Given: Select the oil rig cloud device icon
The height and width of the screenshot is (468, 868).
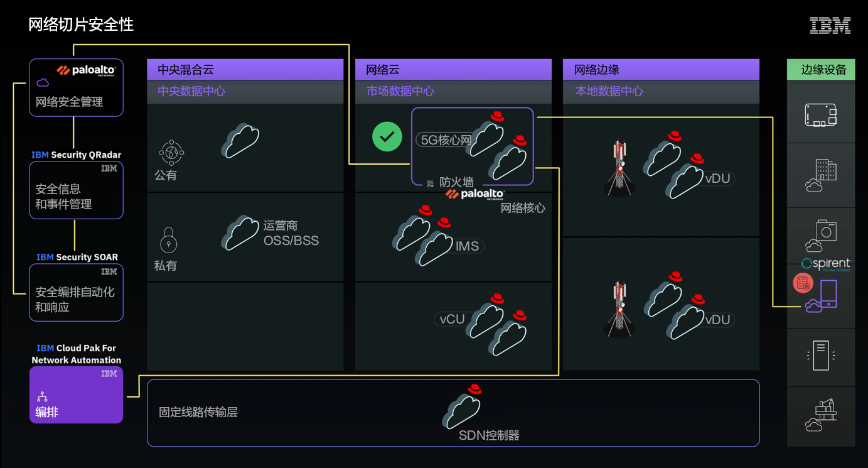Looking at the screenshot, I should point(821,416).
